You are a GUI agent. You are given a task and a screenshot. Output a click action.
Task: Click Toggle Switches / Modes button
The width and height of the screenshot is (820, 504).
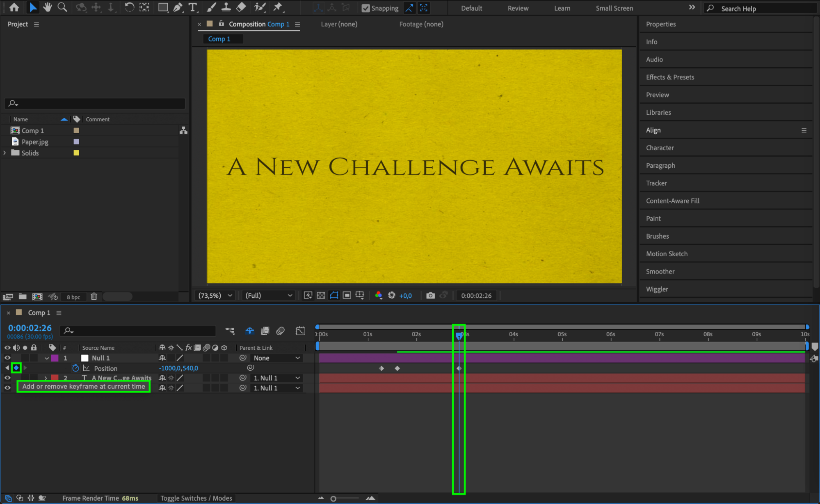pos(196,498)
